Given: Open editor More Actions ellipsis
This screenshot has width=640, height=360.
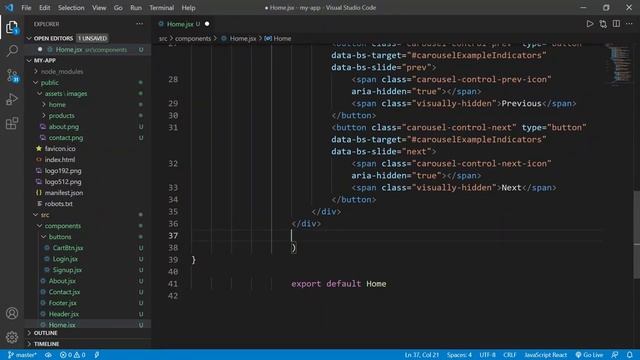Looking at the screenshot, I should click(629, 24).
